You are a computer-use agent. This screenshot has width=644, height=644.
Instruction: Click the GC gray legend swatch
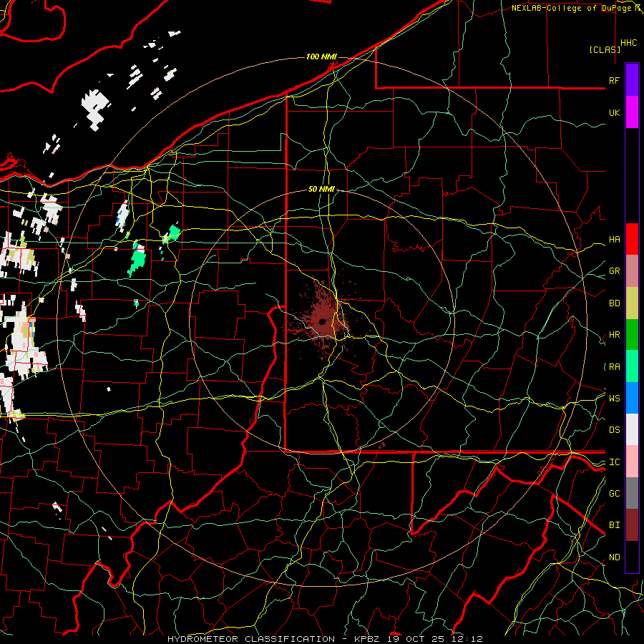pyautogui.click(x=632, y=493)
